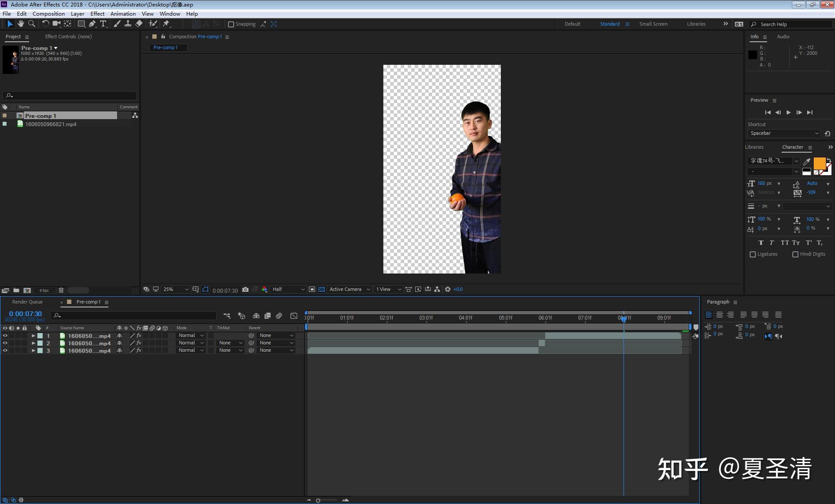Image resolution: width=835 pixels, height=504 pixels.
Task: Open the Animation menu
Action: pos(123,14)
